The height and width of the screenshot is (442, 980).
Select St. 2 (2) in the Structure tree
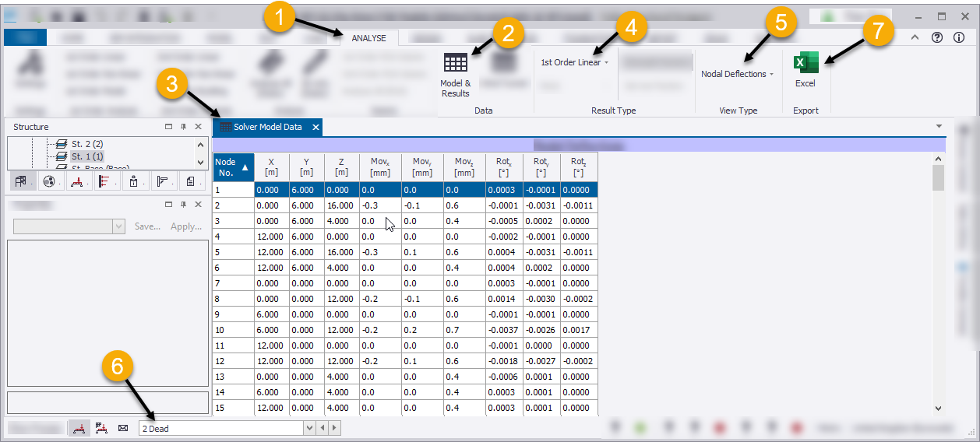coord(87,144)
